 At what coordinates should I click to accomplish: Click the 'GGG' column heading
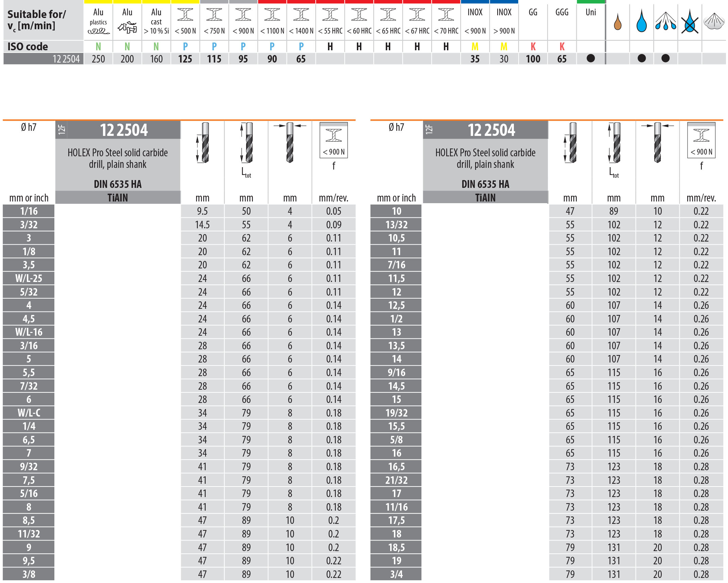click(562, 13)
